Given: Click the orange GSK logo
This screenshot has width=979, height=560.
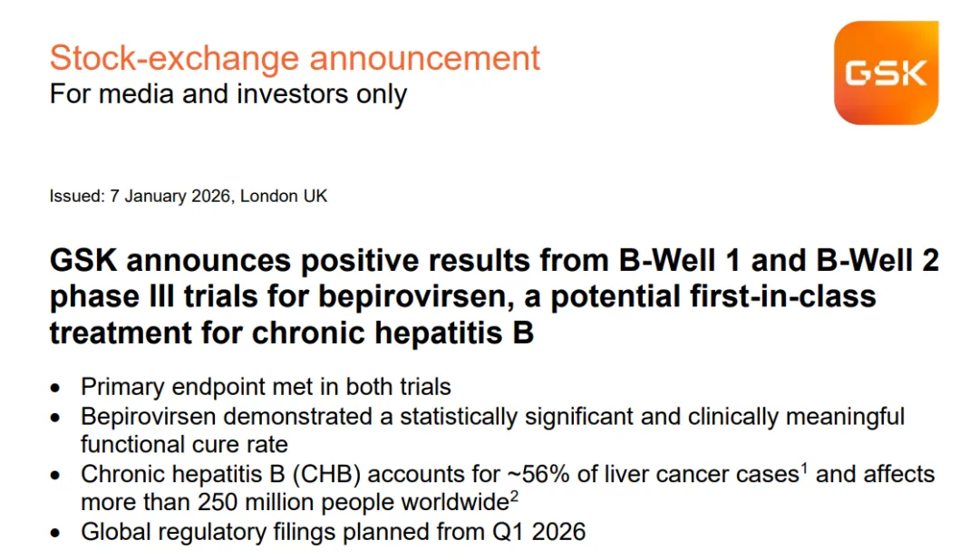Looking at the screenshot, I should coord(886,73).
